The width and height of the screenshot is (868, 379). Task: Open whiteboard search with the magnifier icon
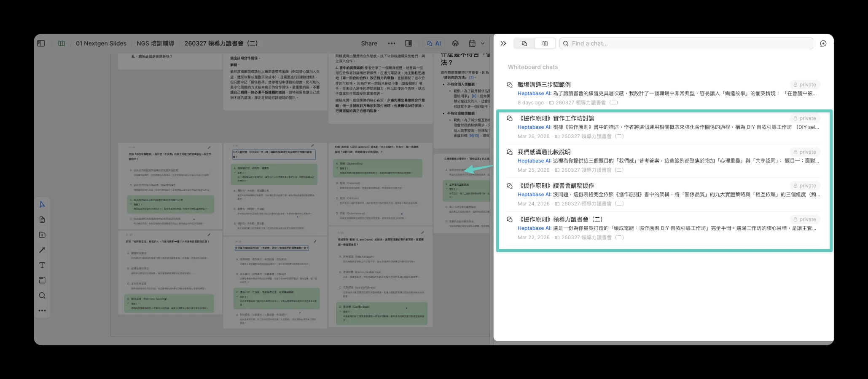(42, 295)
